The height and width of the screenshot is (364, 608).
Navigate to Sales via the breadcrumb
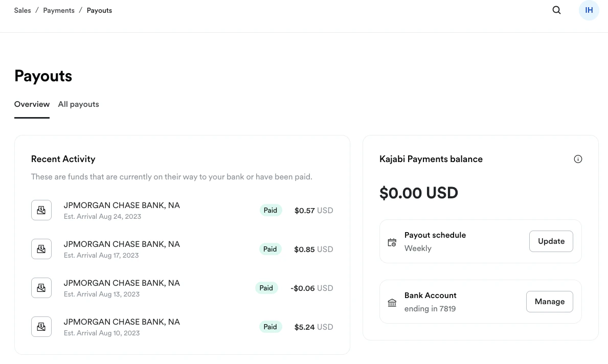22,10
